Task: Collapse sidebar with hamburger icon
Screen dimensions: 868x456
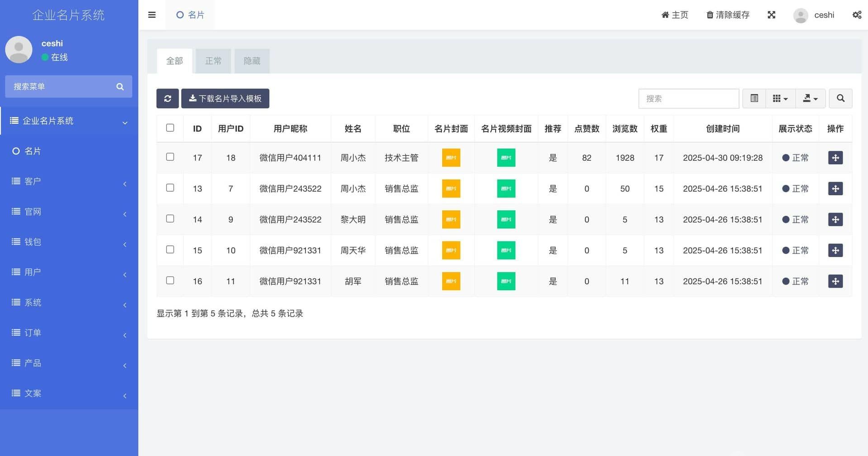Action: [x=152, y=15]
